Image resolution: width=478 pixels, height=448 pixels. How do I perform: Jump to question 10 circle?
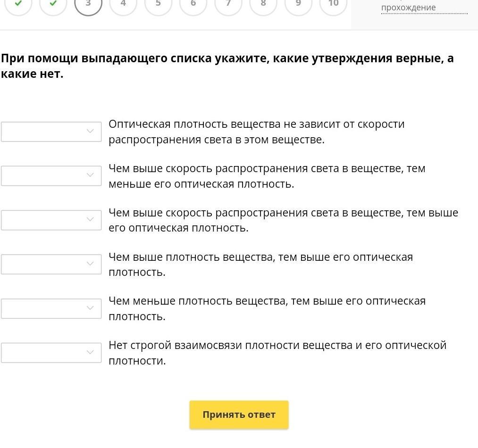[x=333, y=4]
